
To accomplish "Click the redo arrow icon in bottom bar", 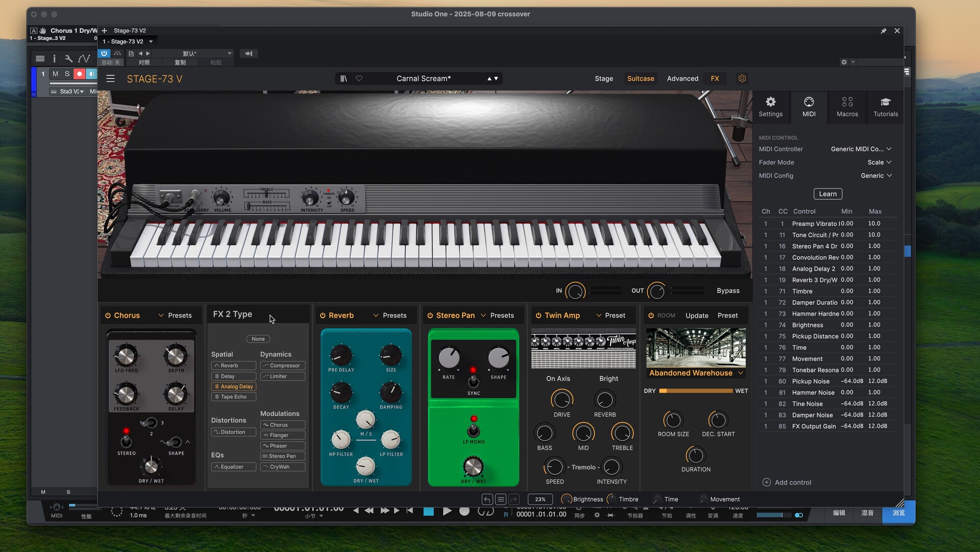I will (513, 499).
